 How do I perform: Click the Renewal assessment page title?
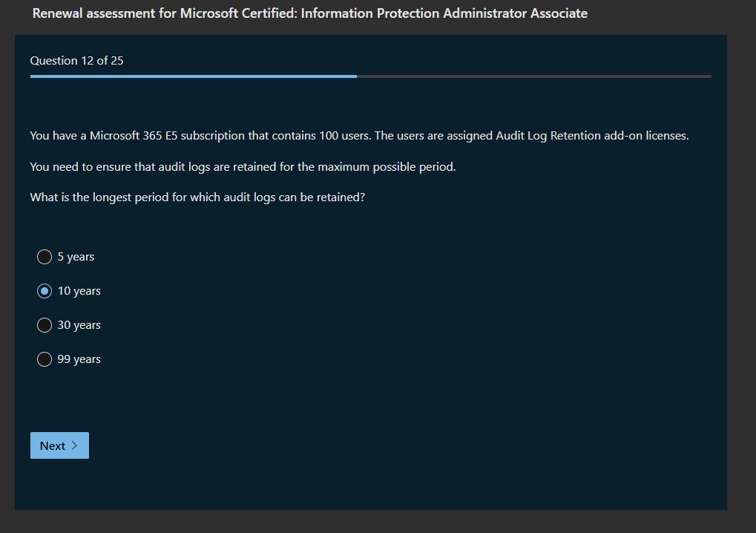pos(309,13)
